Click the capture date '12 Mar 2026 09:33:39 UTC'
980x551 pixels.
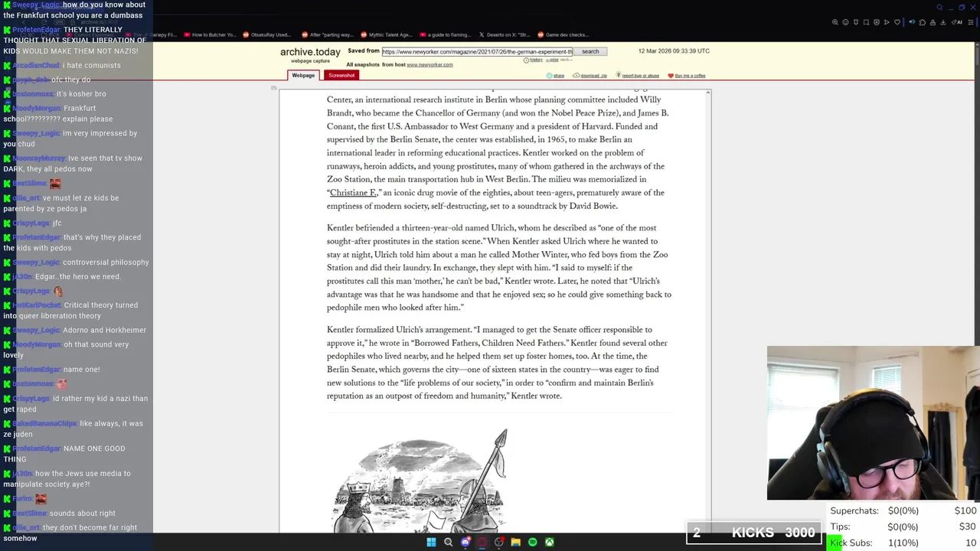[674, 51]
